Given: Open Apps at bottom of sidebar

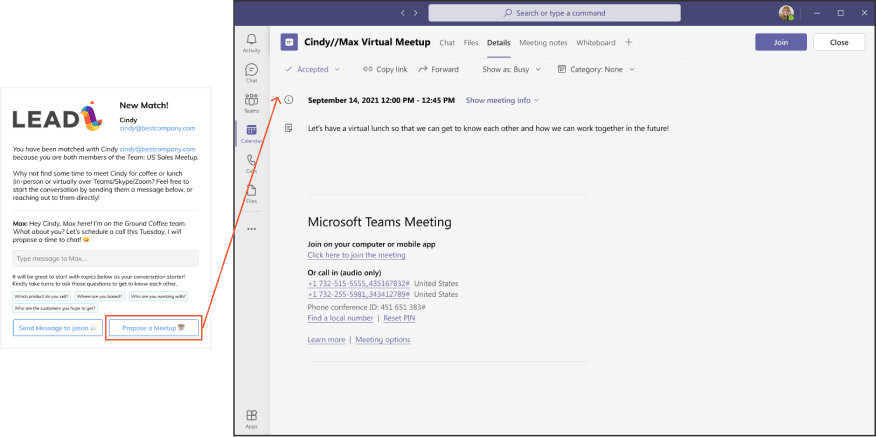Looking at the screenshot, I should tap(251, 418).
